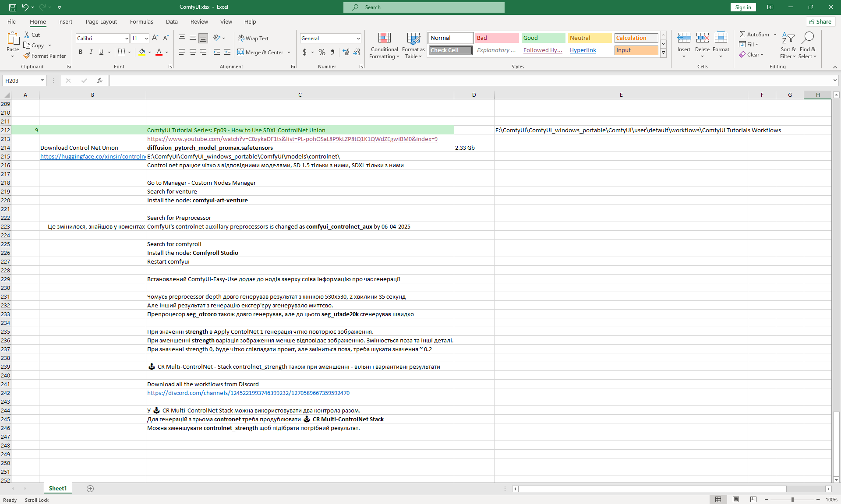Viewport: 841px width, 504px height.
Task: Click the Format as Table icon
Action: 413,39
